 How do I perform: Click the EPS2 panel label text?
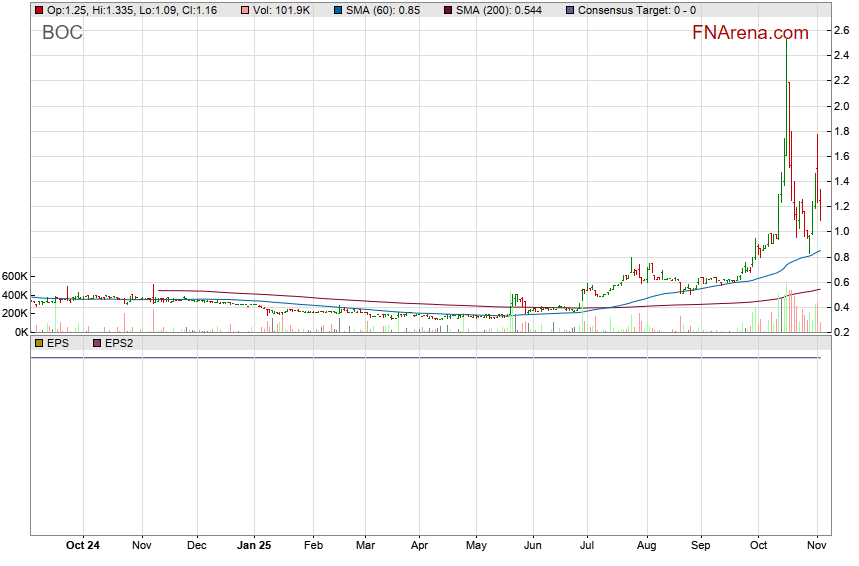[120, 343]
